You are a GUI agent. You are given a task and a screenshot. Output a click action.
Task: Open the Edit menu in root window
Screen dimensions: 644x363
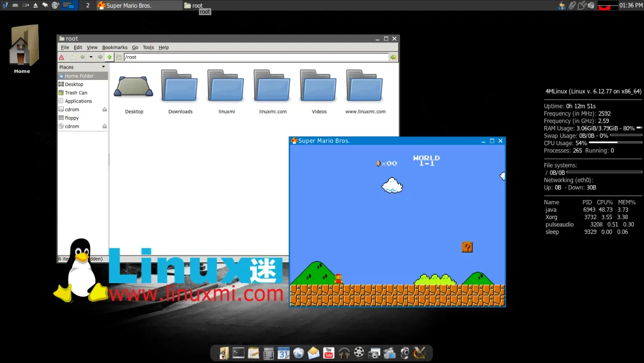(78, 47)
